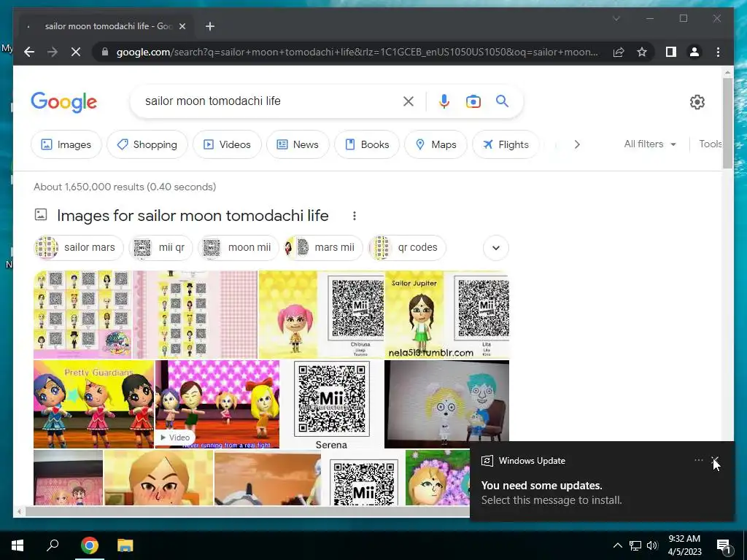Expand more image suggestion chips
The height and width of the screenshot is (560, 747).
point(496,248)
